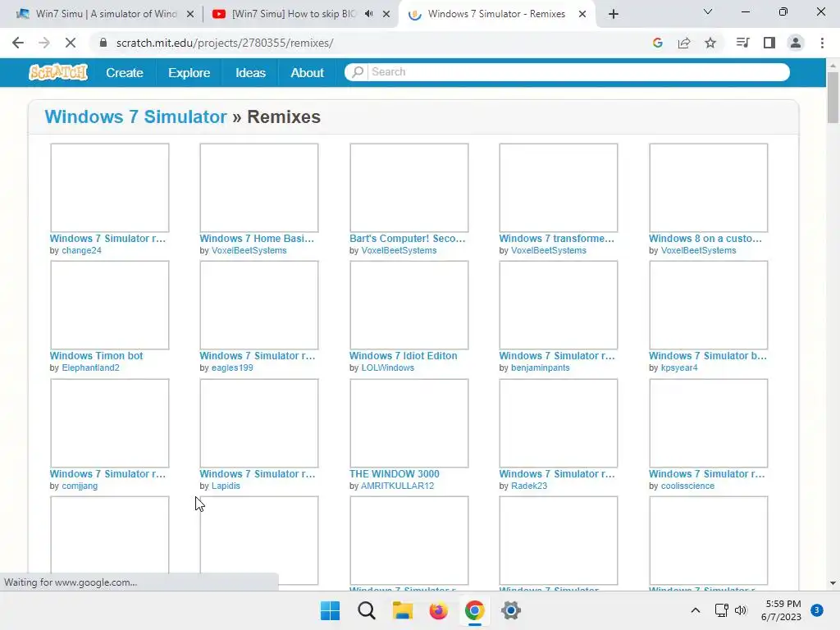Click the page vertical scrollbar thumb
Screen dimensions: 840x630
tap(833, 98)
